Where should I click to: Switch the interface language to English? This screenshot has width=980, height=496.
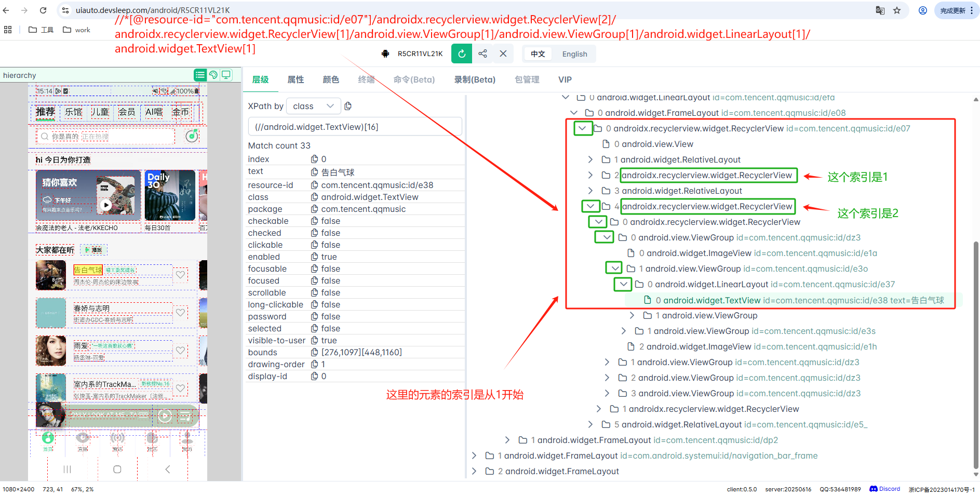point(573,53)
